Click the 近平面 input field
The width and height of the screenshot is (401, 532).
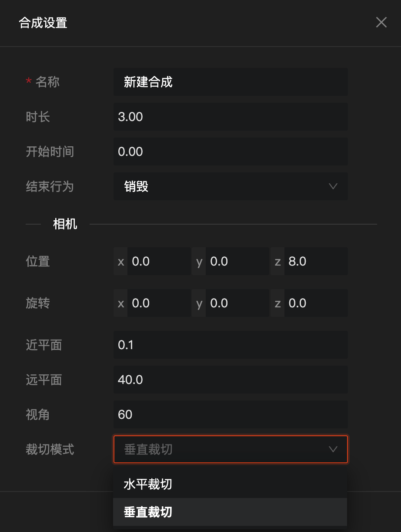tap(231, 345)
